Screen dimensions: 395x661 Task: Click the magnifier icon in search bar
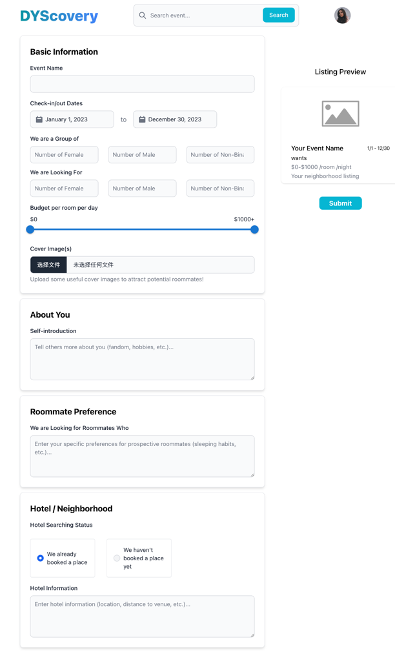click(142, 16)
